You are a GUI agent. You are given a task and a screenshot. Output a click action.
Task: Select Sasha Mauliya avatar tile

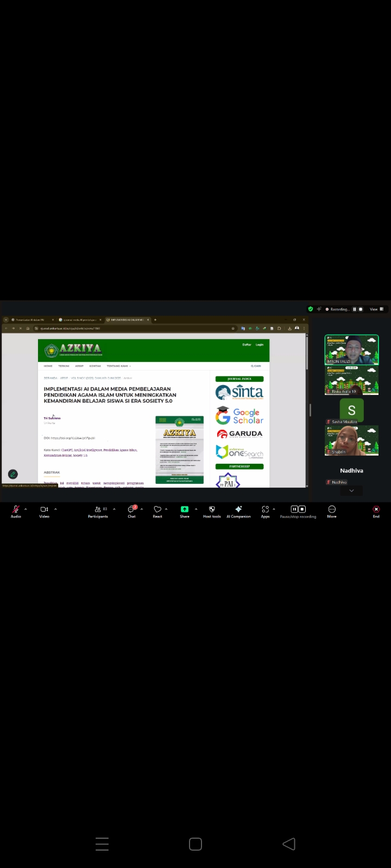tap(351, 410)
